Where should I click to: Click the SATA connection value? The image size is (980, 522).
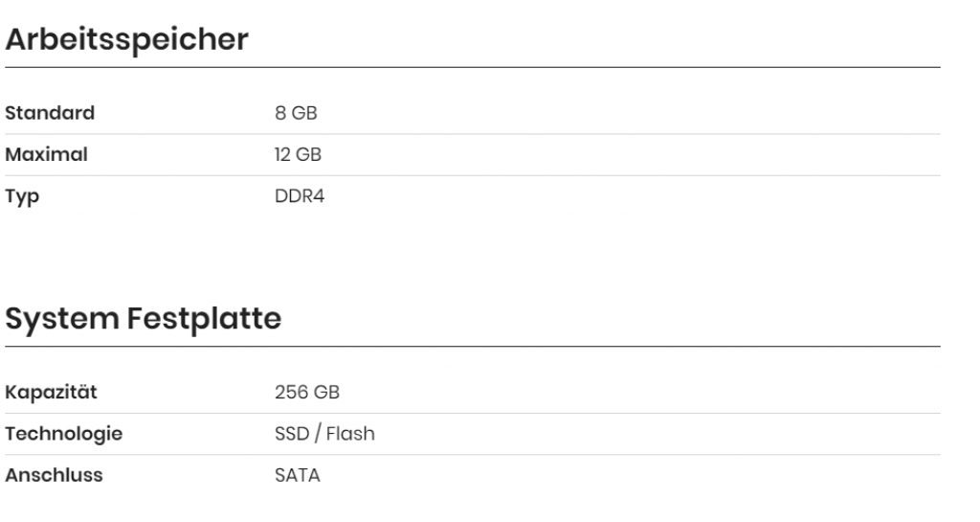[297, 475]
